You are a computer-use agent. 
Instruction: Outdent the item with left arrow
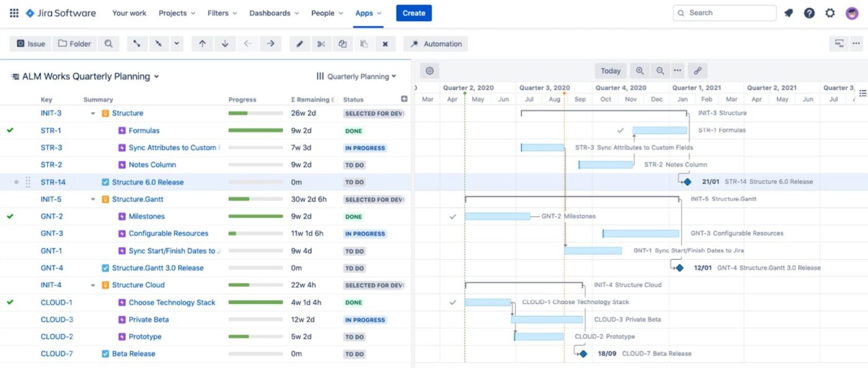(x=248, y=43)
